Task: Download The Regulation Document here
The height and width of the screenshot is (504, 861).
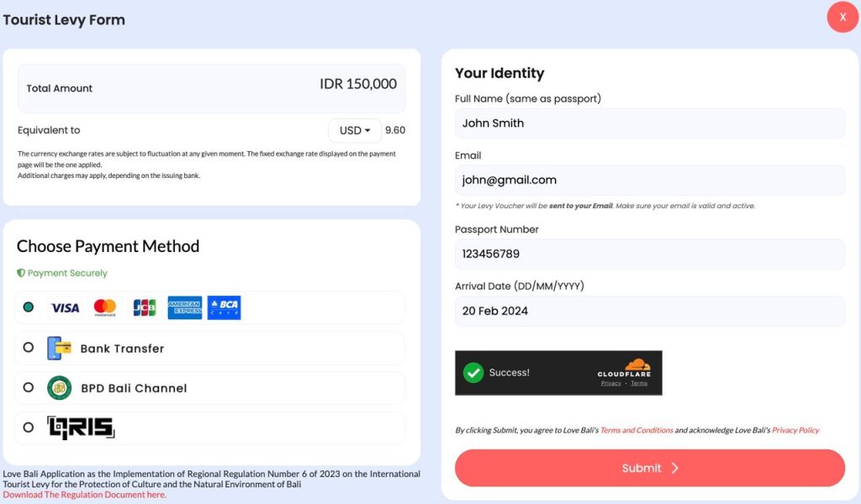Action: [x=85, y=495]
